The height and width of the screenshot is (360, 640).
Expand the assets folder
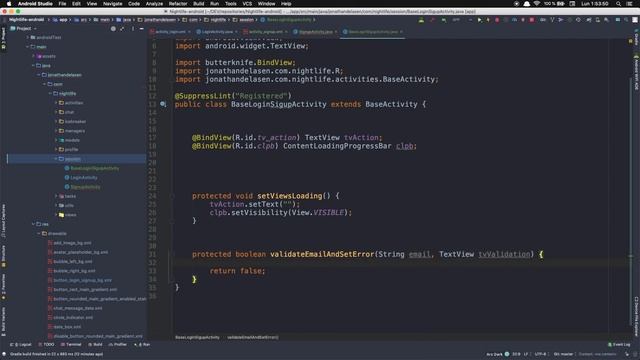click(33, 56)
